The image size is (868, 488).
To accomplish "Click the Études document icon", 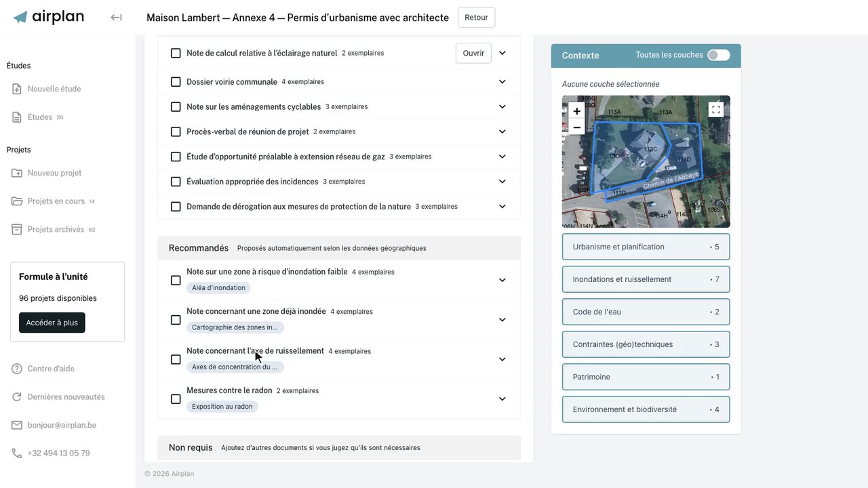I will point(17,117).
